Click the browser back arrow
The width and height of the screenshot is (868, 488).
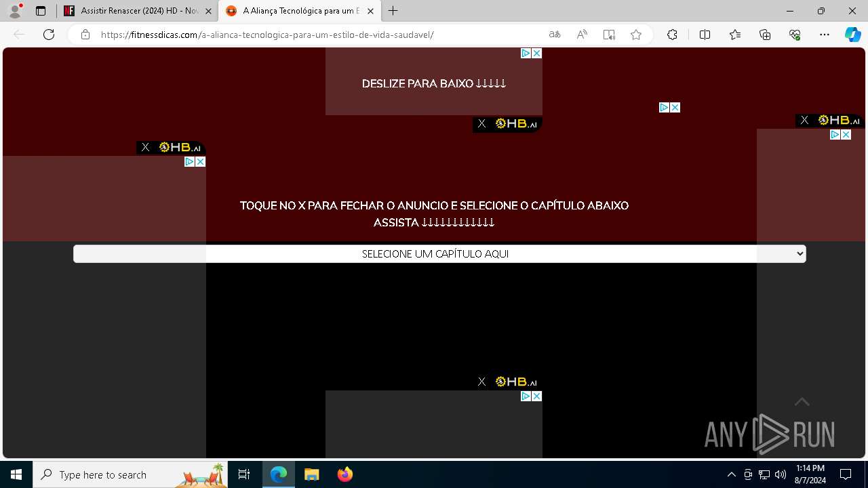[x=19, y=35]
